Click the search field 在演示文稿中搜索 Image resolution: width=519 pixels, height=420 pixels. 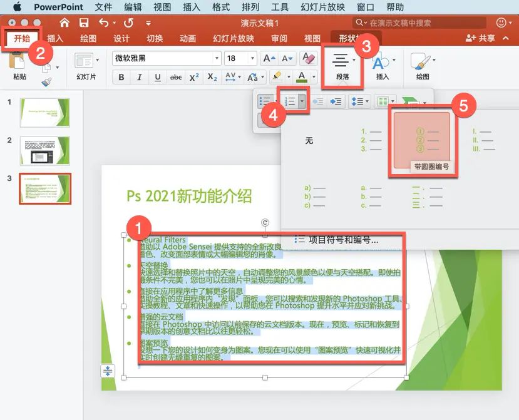[419, 23]
